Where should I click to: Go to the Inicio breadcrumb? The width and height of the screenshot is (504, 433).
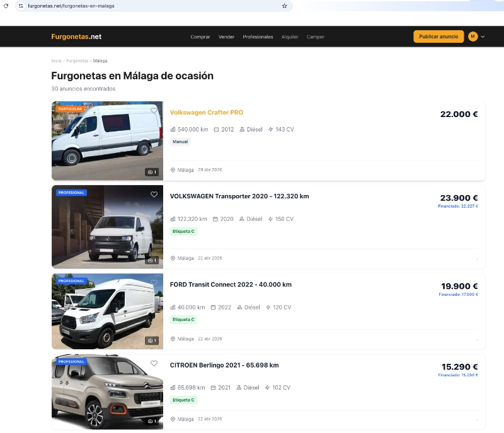56,60
